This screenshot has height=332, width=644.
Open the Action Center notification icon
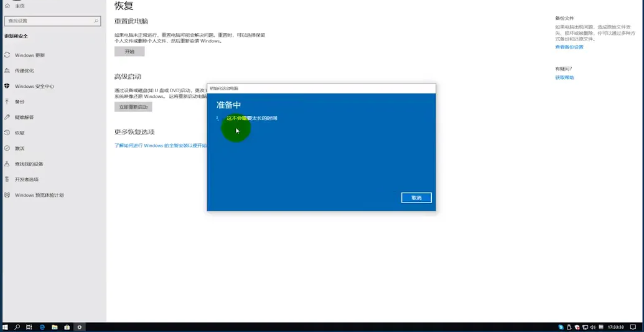[x=633, y=328]
